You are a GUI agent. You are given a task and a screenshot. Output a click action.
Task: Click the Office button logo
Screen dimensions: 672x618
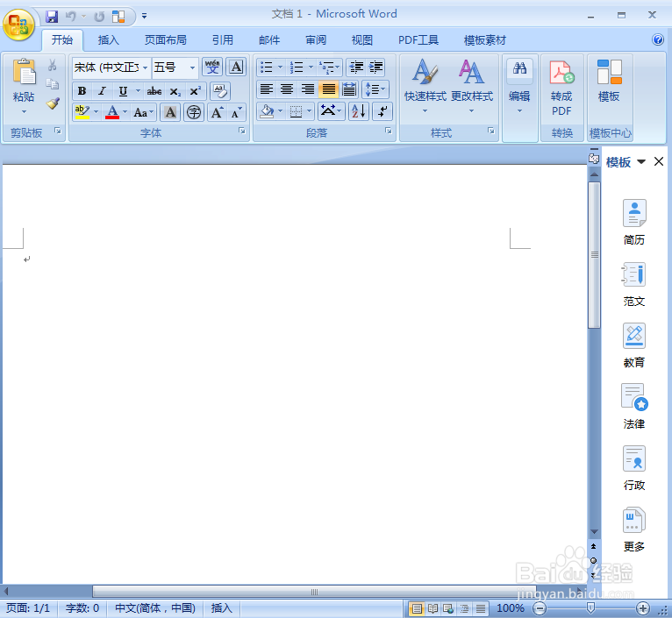(x=18, y=25)
